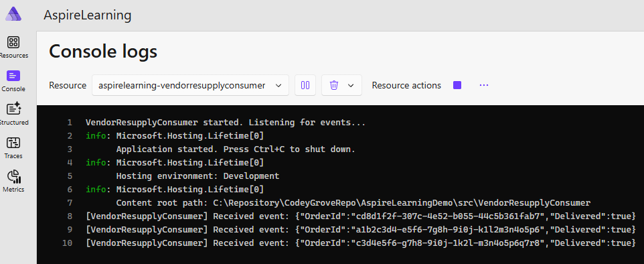The image size is (644, 264).
Task: Select log line 1 VendorResupplyConsumer started
Action: [x=226, y=122]
